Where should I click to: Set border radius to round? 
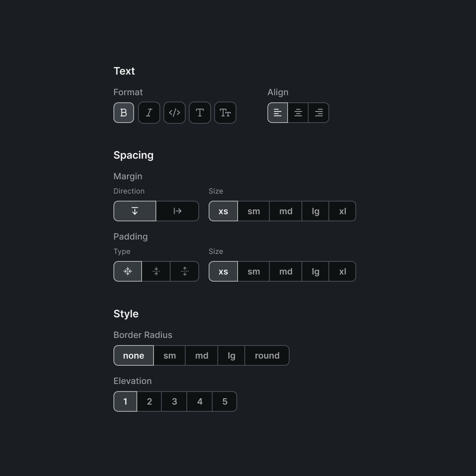267,355
